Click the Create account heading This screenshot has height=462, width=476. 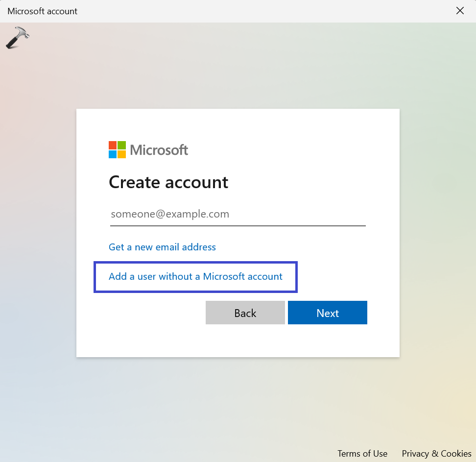click(168, 182)
